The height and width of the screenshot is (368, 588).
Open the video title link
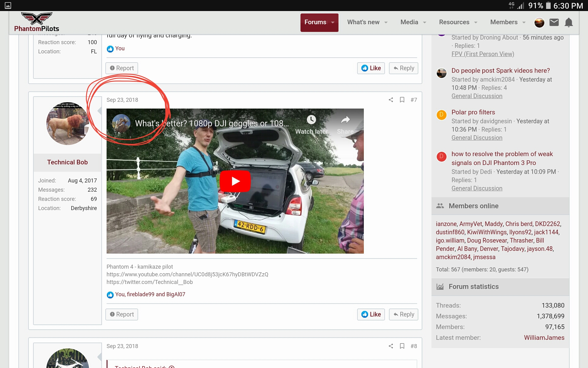pos(212,123)
